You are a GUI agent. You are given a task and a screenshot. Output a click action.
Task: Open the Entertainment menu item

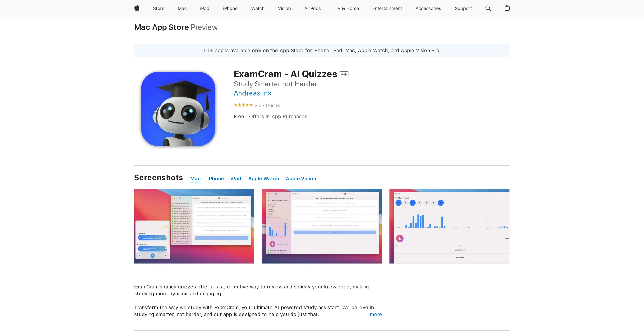point(387,8)
